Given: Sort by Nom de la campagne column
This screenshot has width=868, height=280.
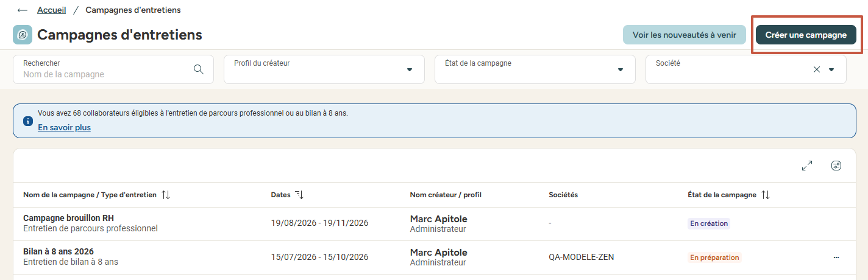Looking at the screenshot, I should [166, 195].
